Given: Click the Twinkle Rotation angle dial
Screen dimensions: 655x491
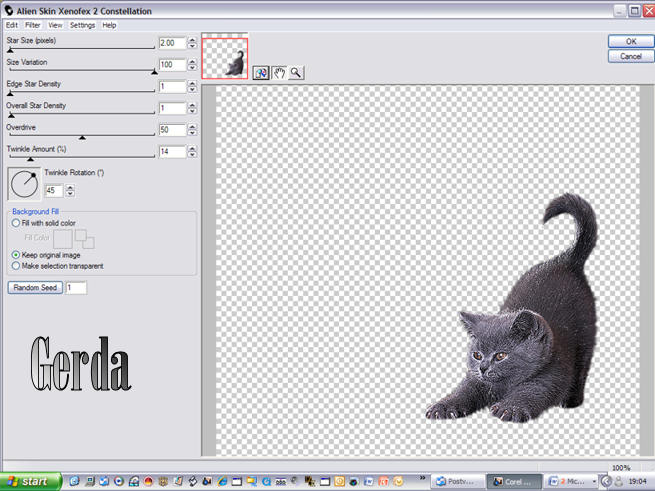Looking at the screenshot, I should click(x=24, y=184).
